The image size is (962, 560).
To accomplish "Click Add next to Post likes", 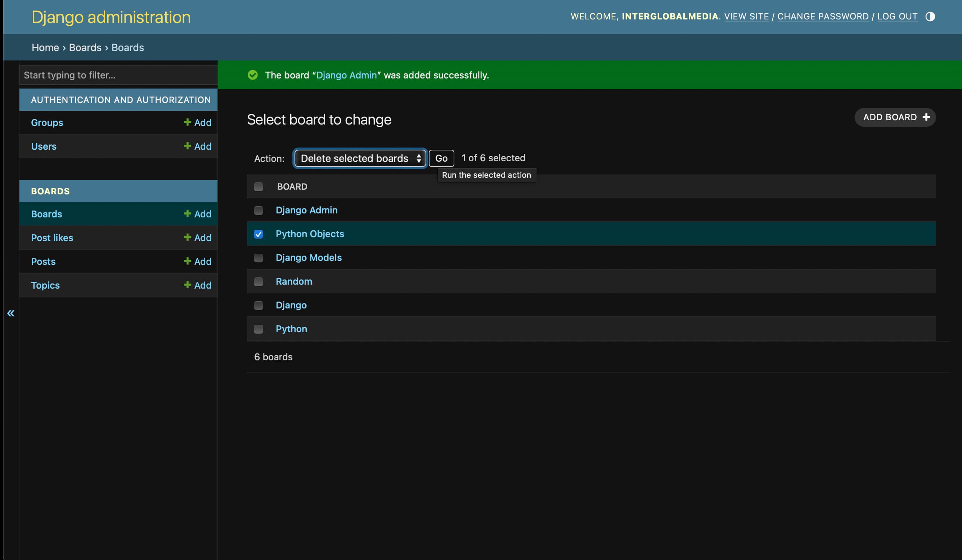I will [x=197, y=238].
